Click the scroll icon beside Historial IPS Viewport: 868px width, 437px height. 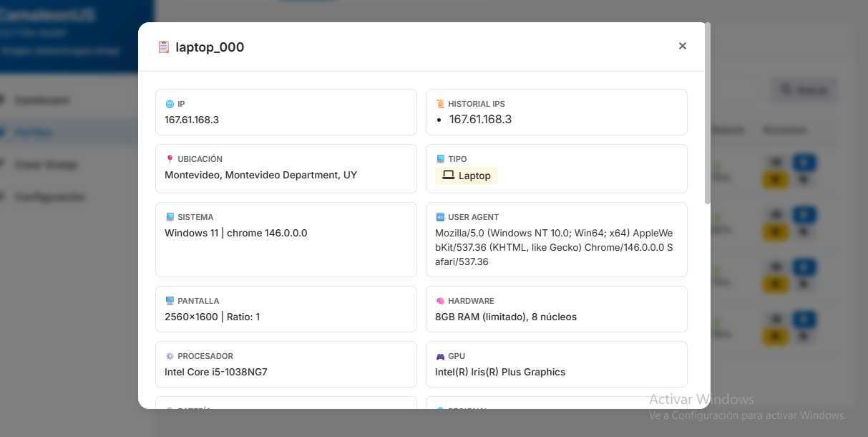pos(440,104)
